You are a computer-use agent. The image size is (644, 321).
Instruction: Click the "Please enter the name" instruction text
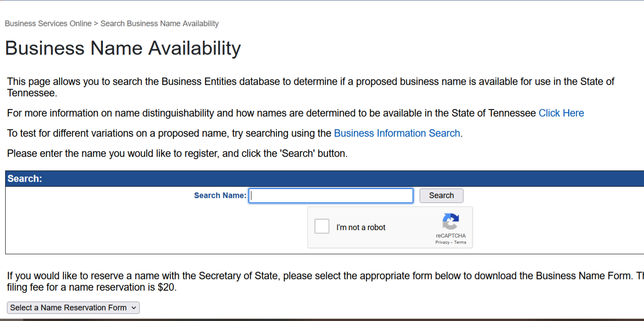[x=177, y=153]
